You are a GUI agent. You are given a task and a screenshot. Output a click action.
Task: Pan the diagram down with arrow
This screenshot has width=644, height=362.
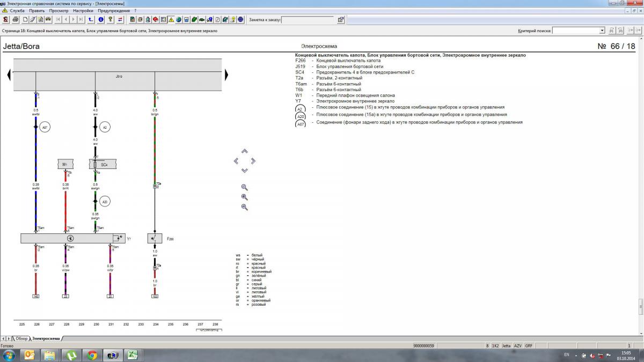[244, 171]
